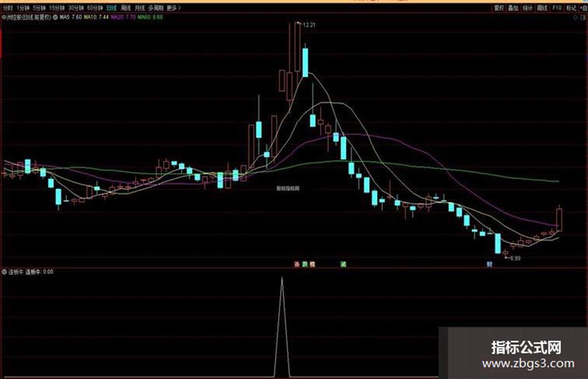
Task: Click the panel layout icon beside the diamond
Action: pyautogui.click(x=584, y=17)
